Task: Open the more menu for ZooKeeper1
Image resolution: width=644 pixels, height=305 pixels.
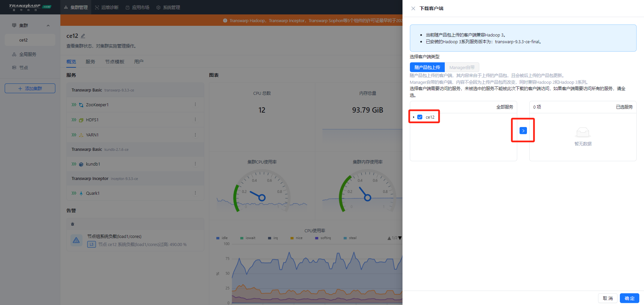Action: point(195,105)
